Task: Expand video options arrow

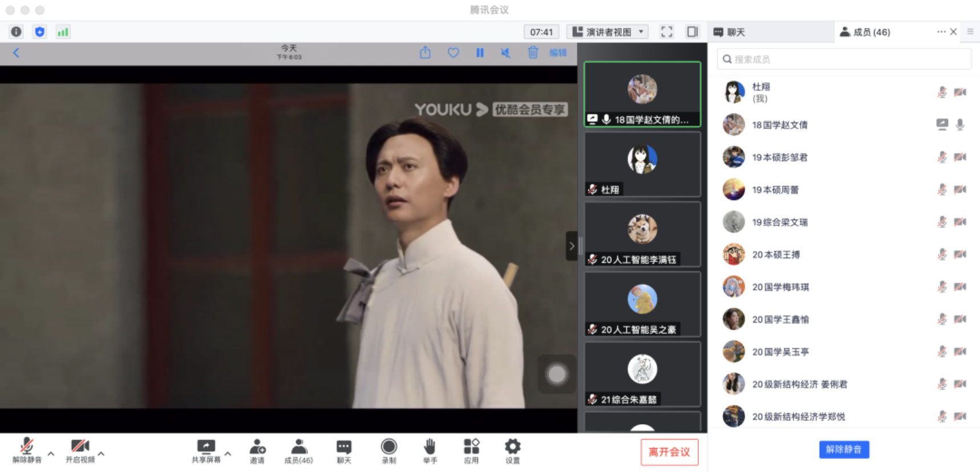Action: [101, 454]
